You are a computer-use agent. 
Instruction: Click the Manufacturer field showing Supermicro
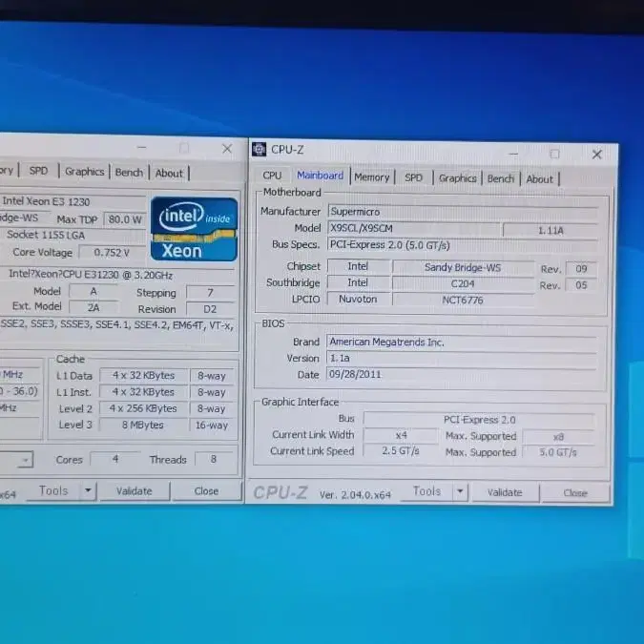point(463,212)
